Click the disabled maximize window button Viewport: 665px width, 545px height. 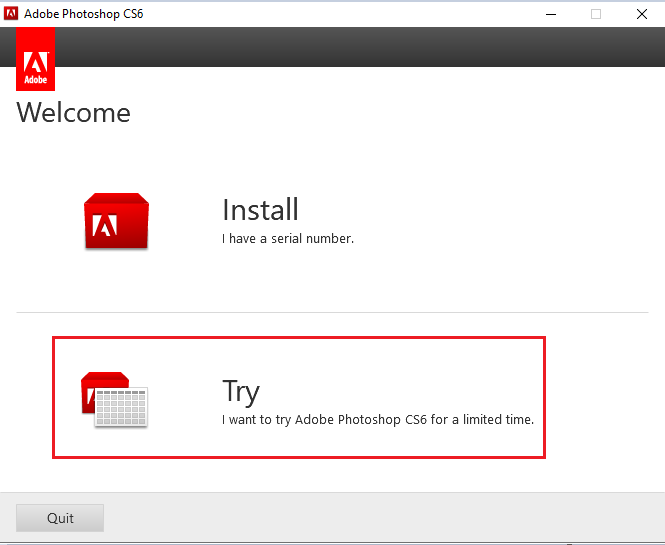[x=596, y=14]
